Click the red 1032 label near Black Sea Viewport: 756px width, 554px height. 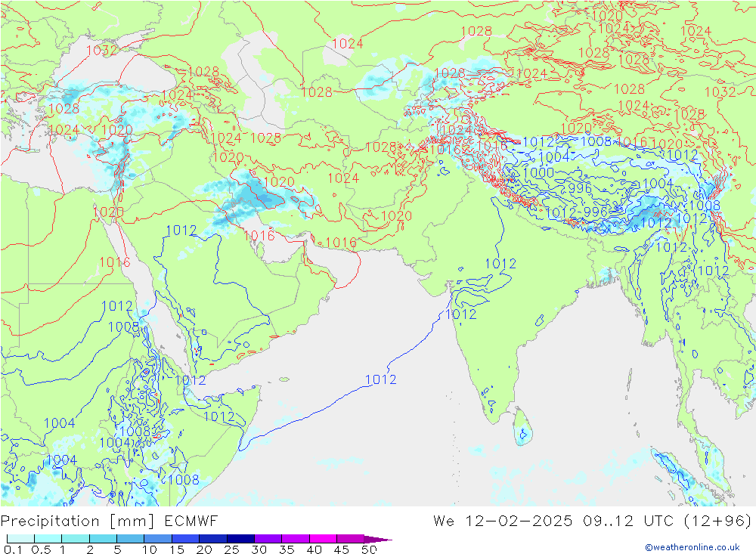102,50
